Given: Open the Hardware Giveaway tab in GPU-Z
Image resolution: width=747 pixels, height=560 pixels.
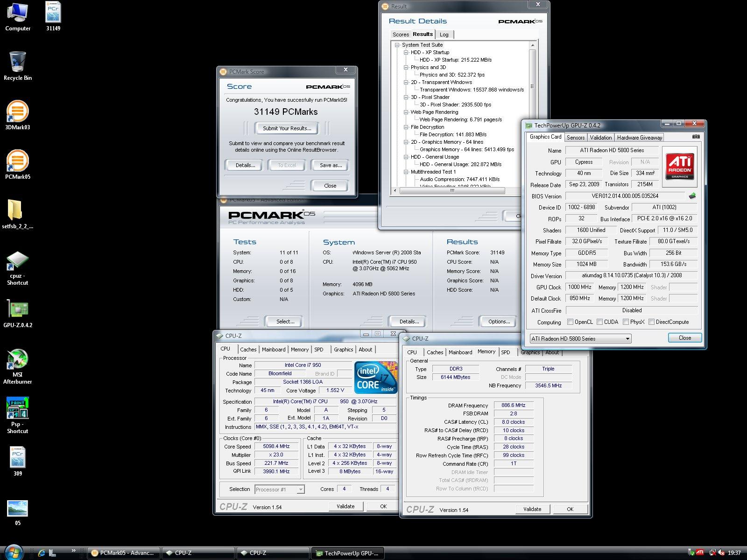Looking at the screenshot, I should tap(639, 138).
